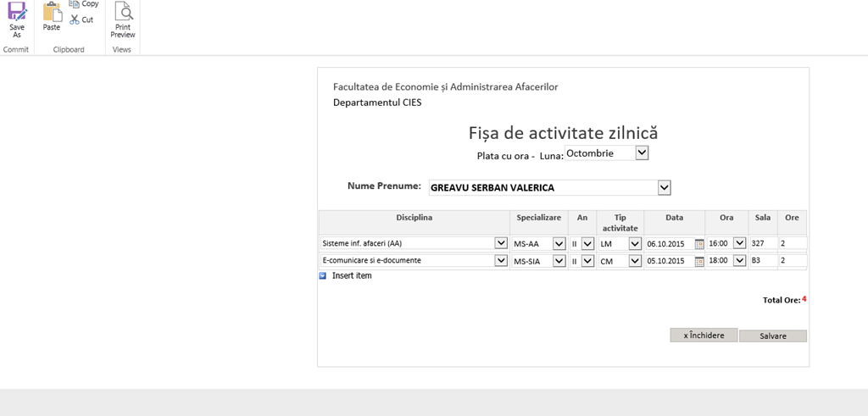The height and width of the screenshot is (416, 868).
Task: Click the Copy icon in ribbon
Action: click(75, 4)
